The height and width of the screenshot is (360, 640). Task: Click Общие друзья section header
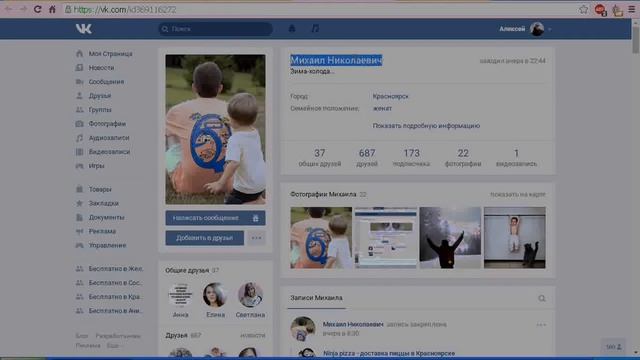pyautogui.click(x=187, y=270)
